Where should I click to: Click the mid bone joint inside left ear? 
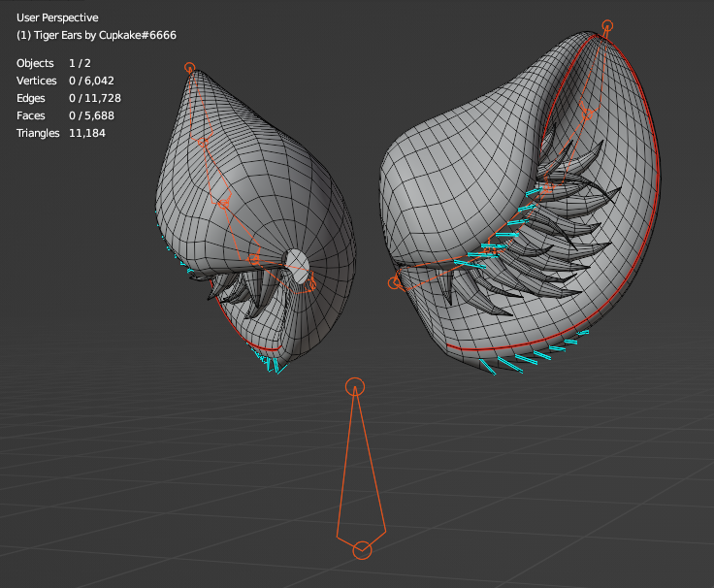[x=224, y=204]
